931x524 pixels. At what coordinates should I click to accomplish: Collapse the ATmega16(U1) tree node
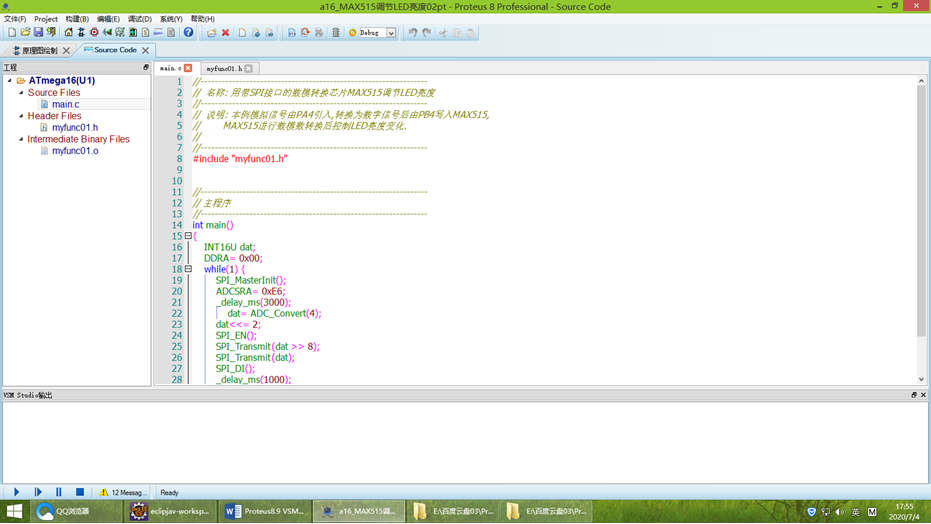point(10,80)
